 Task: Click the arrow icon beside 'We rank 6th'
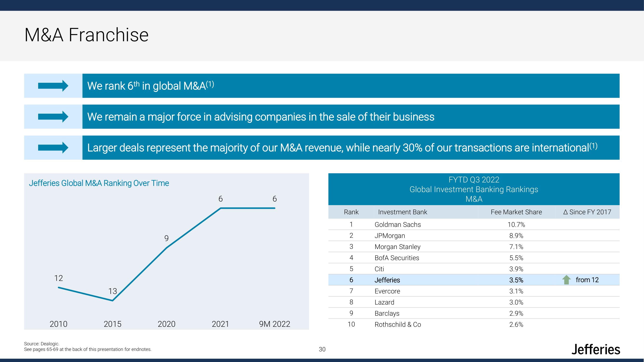click(53, 86)
